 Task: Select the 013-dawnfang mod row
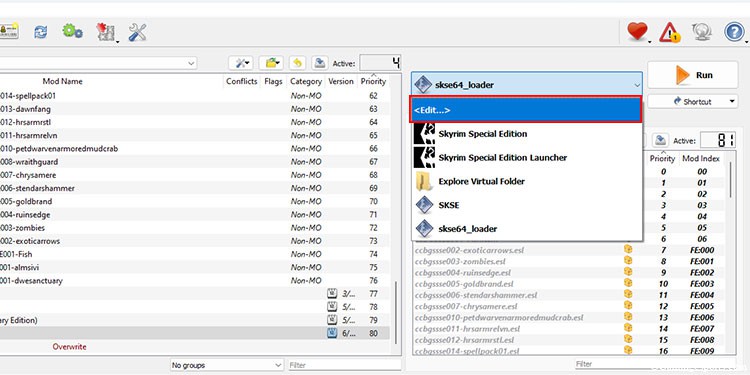[195, 109]
